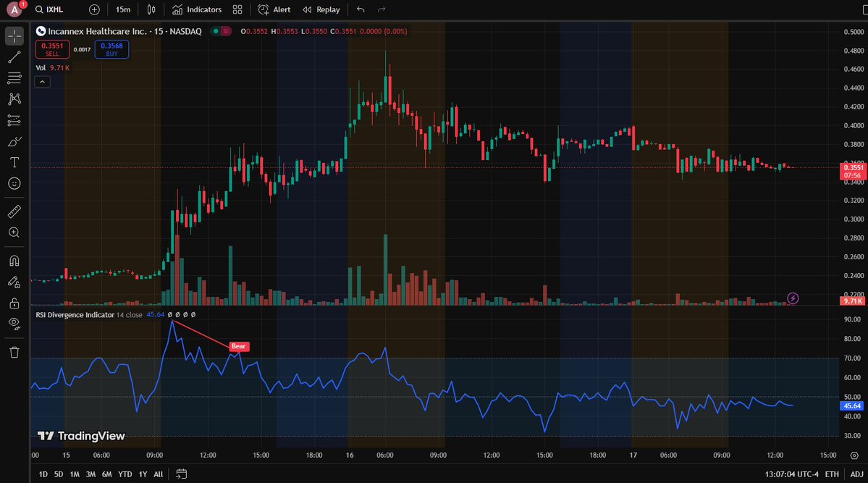Click the 0.3568 BUY button

(111, 49)
